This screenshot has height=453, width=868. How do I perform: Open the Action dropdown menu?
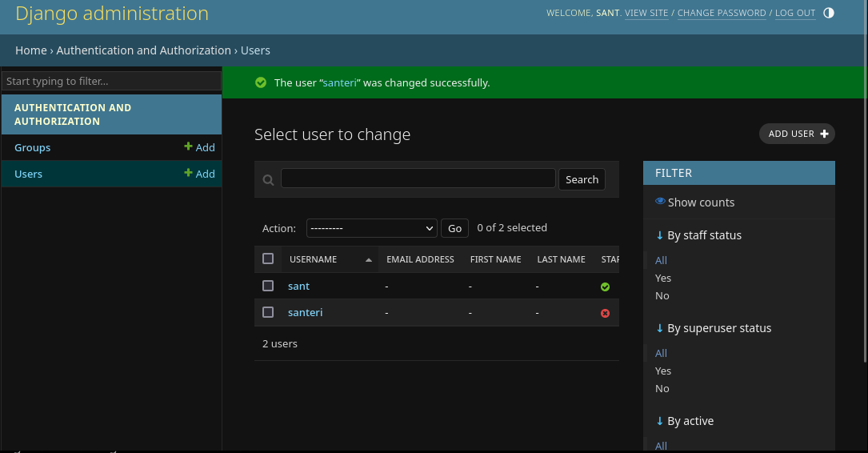[x=371, y=228]
